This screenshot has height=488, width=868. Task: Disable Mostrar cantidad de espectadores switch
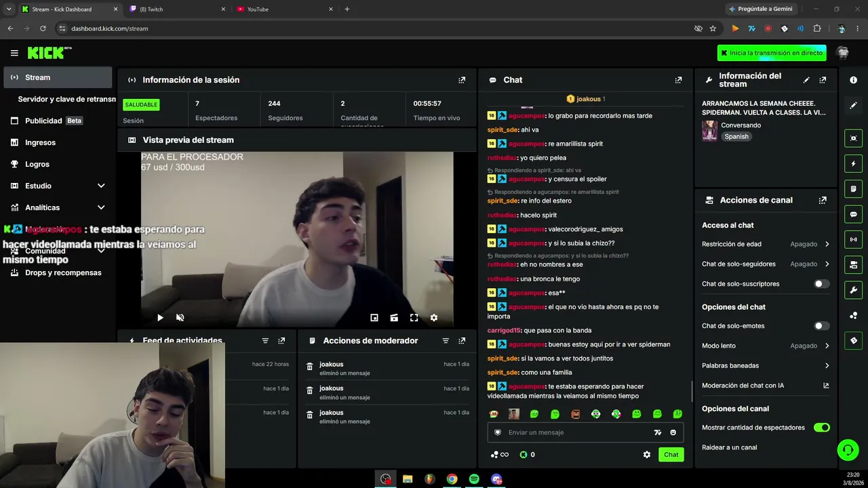[x=821, y=428]
